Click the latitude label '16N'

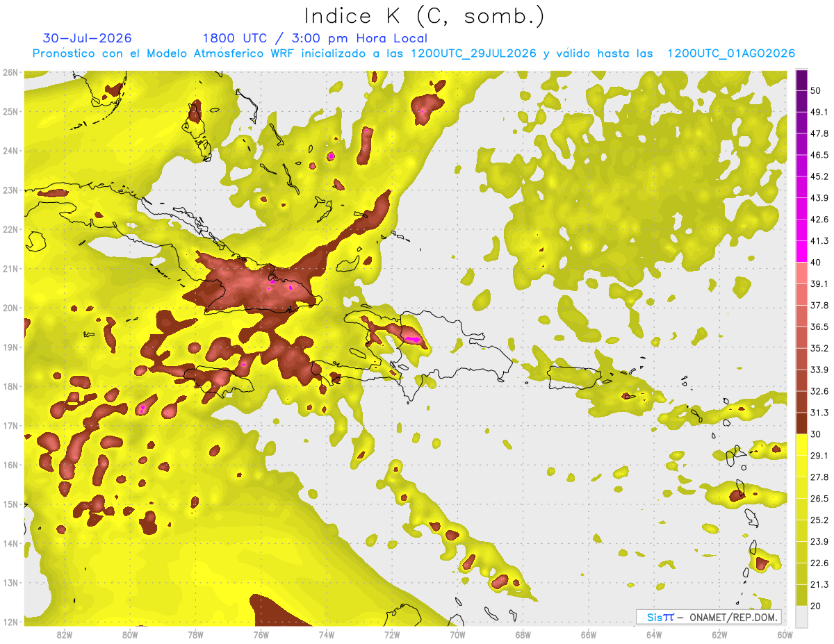[10, 465]
